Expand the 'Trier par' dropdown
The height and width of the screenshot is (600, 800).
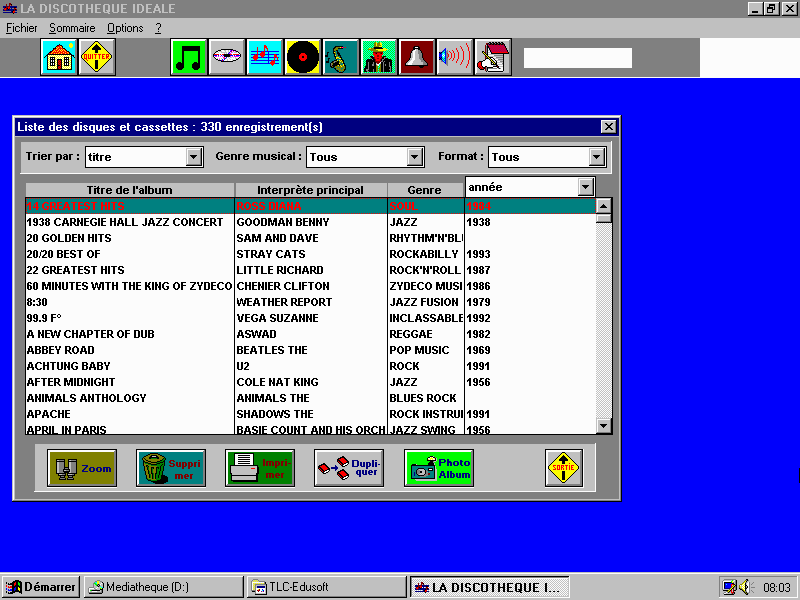click(x=194, y=157)
